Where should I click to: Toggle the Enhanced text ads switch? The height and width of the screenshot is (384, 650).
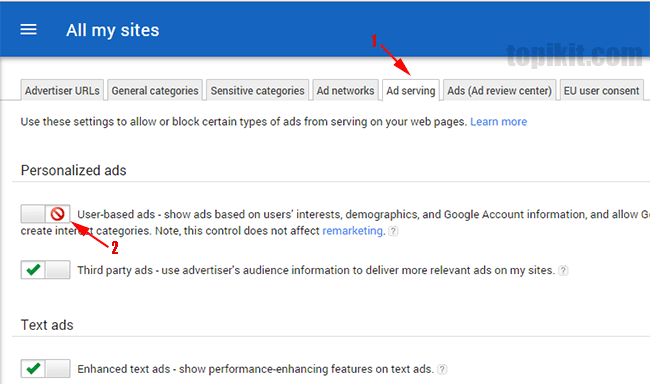tap(46, 368)
